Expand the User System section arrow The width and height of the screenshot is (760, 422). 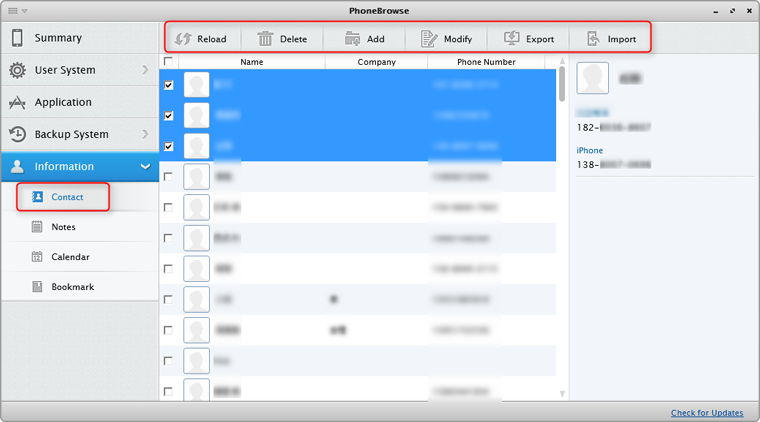pyautogui.click(x=145, y=70)
